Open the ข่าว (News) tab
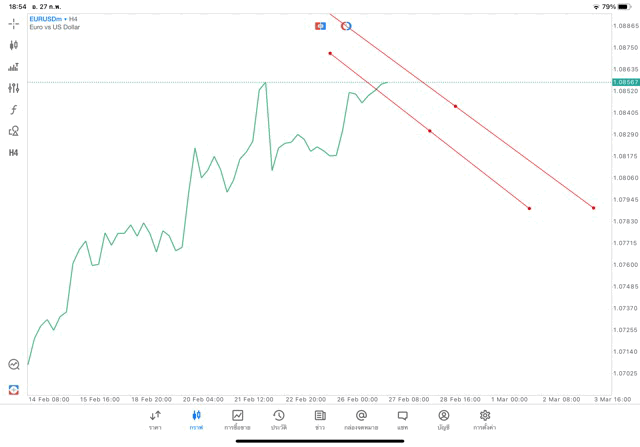This screenshot has width=640, height=447. click(x=320, y=420)
